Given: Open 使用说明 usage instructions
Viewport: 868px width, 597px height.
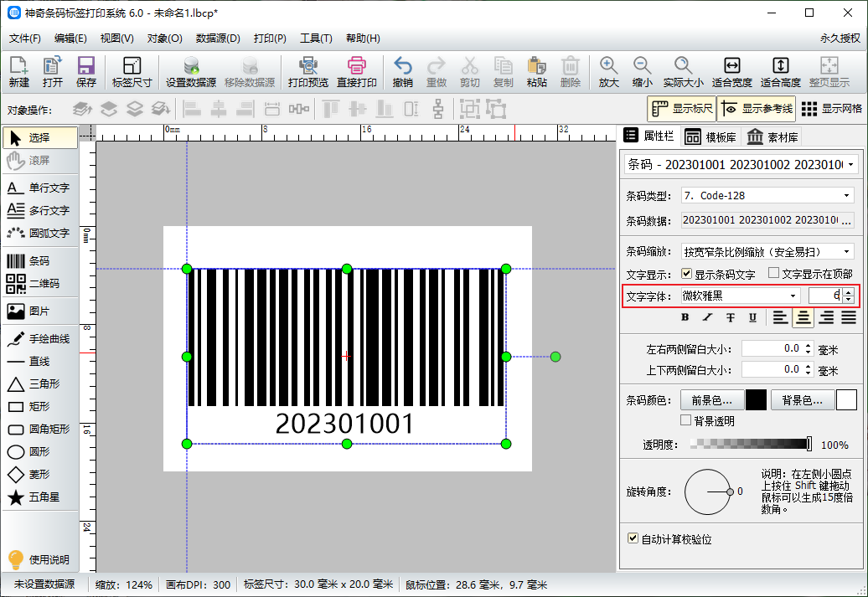Looking at the screenshot, I should 39,559.
